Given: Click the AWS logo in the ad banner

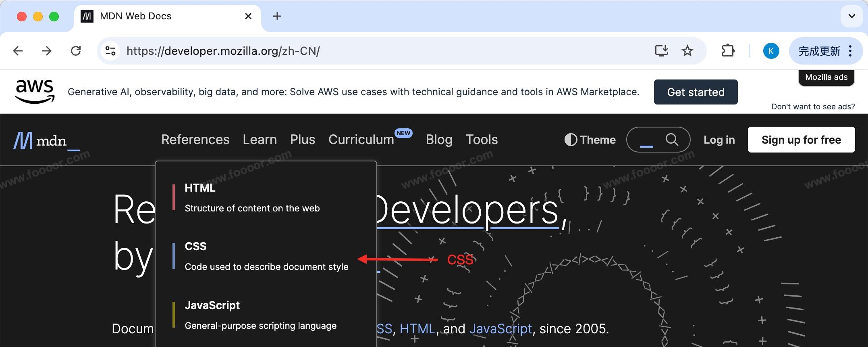Looking at the screenshot, I should [x=35, y=92].
